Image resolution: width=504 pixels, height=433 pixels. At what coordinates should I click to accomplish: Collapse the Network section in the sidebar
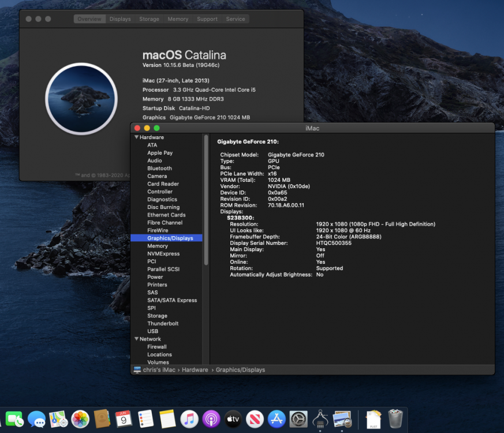pos(137,339)
